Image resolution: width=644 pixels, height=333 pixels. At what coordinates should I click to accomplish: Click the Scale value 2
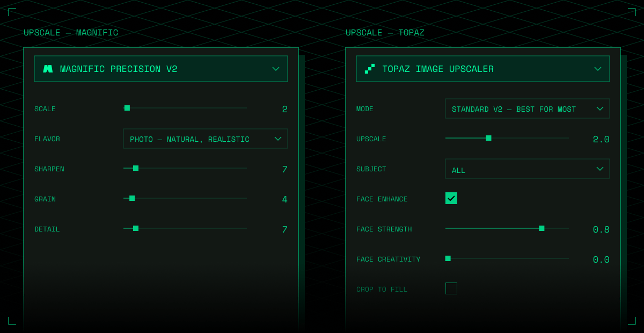click(x=285, y=110)
